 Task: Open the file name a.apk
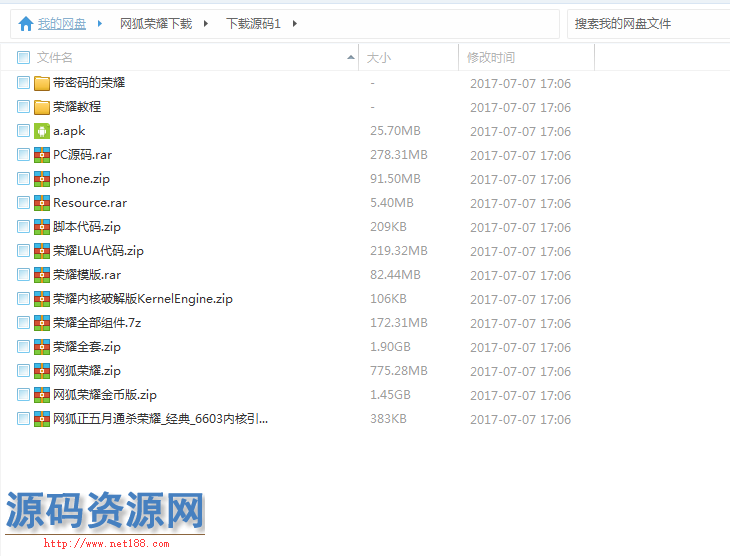[69, 131]
